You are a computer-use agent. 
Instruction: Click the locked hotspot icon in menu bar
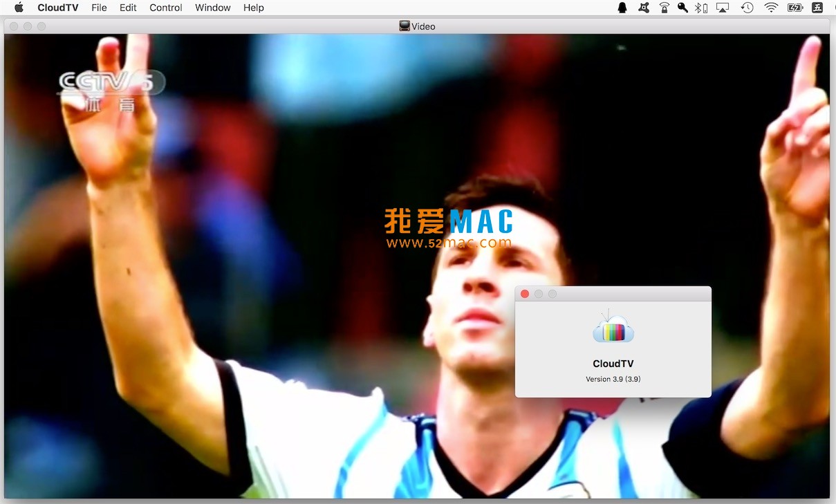click(663, 8)
